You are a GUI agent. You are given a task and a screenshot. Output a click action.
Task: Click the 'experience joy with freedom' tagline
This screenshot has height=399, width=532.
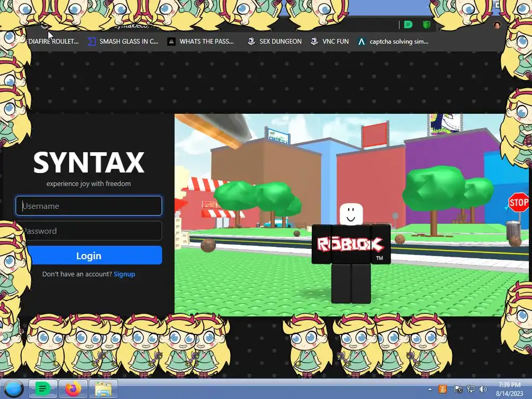pos(88,183)
